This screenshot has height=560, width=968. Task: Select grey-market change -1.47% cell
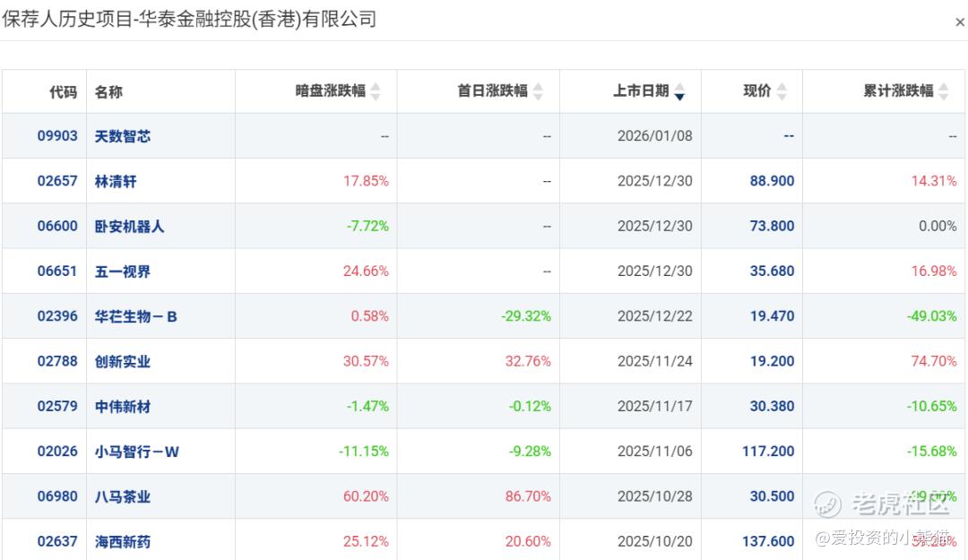367,406
